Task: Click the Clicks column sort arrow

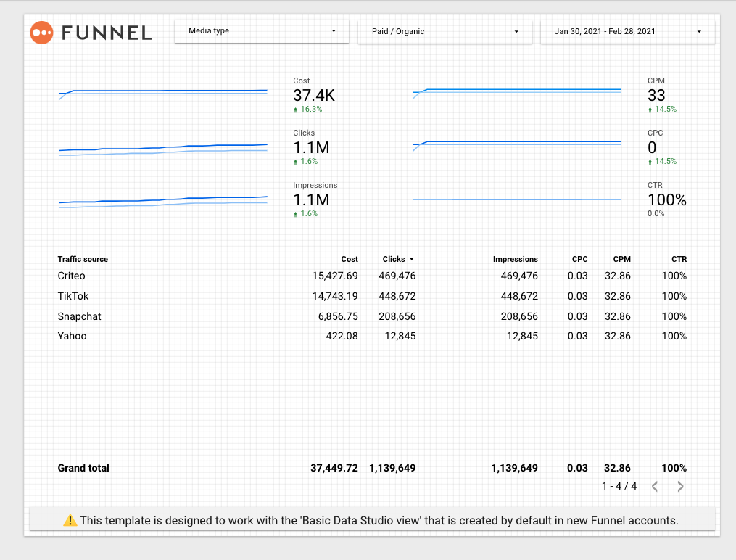Action: pyautogui.click(x=412, y=259)
